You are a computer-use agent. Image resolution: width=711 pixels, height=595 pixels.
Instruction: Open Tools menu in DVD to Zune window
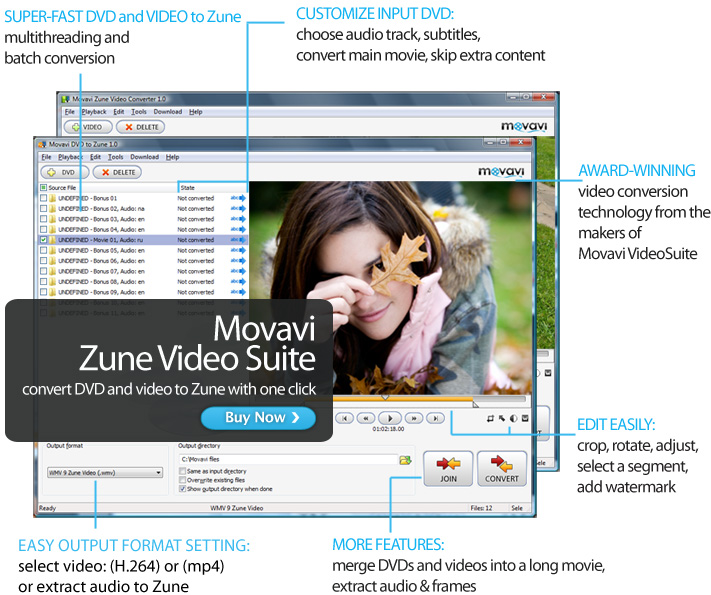pyautogui.click(x=116, y=157)
